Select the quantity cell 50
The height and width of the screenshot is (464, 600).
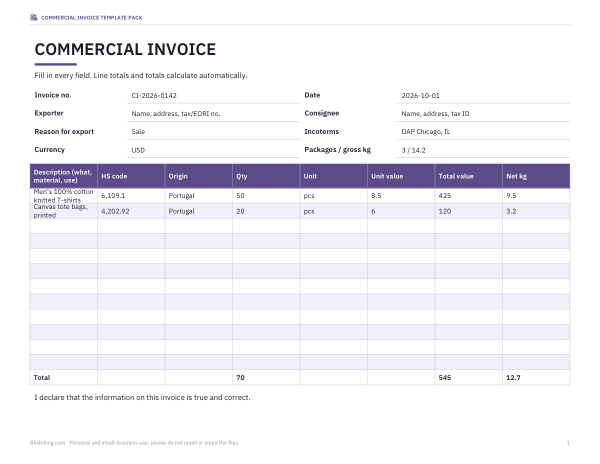pyautogui.click(x=266, y=196)
